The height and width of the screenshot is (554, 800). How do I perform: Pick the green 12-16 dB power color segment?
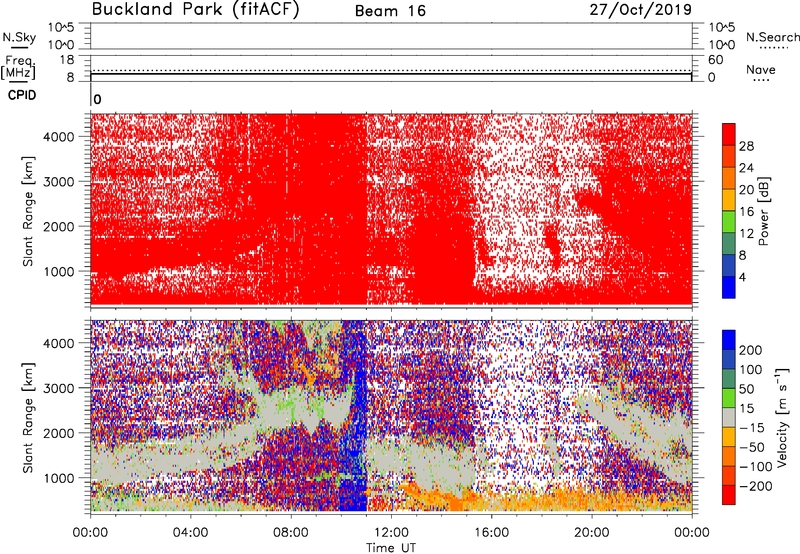click(x=729, y=222)
